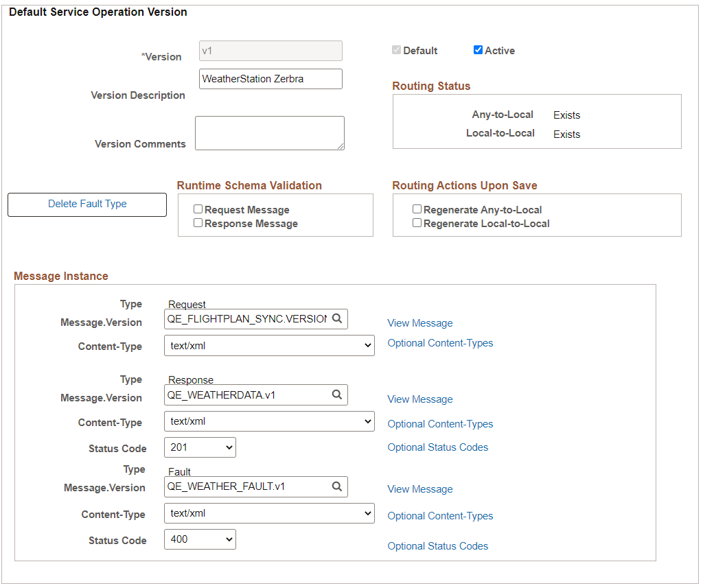Open Optional Status Codes for the response
Screen dimensions: 703x588
437,447
